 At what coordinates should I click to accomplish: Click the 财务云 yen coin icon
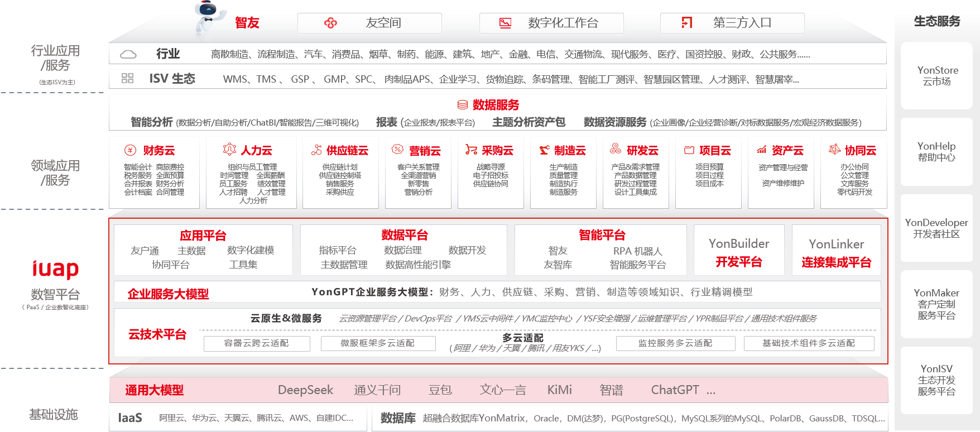coord(130,150)
